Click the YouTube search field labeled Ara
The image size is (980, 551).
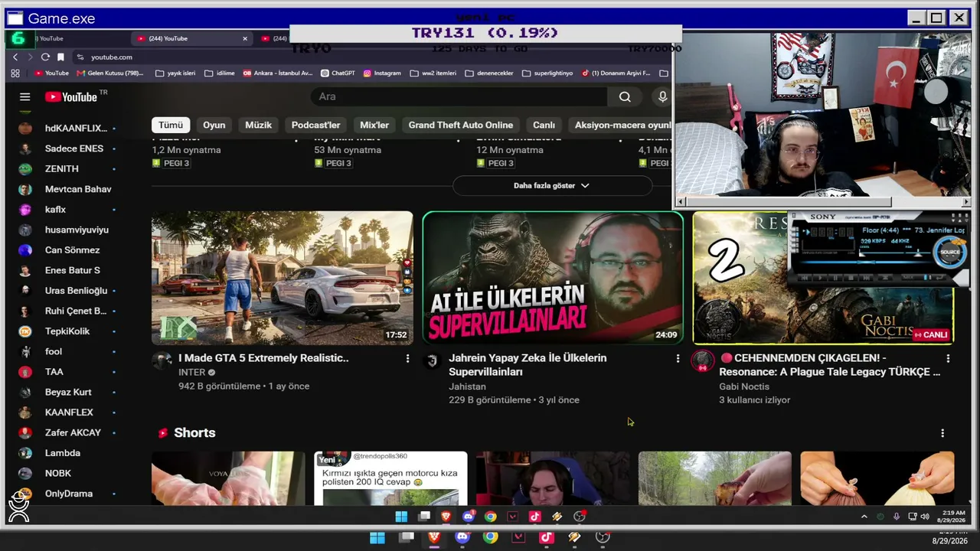pyautogui.click(x=459, y=96)
